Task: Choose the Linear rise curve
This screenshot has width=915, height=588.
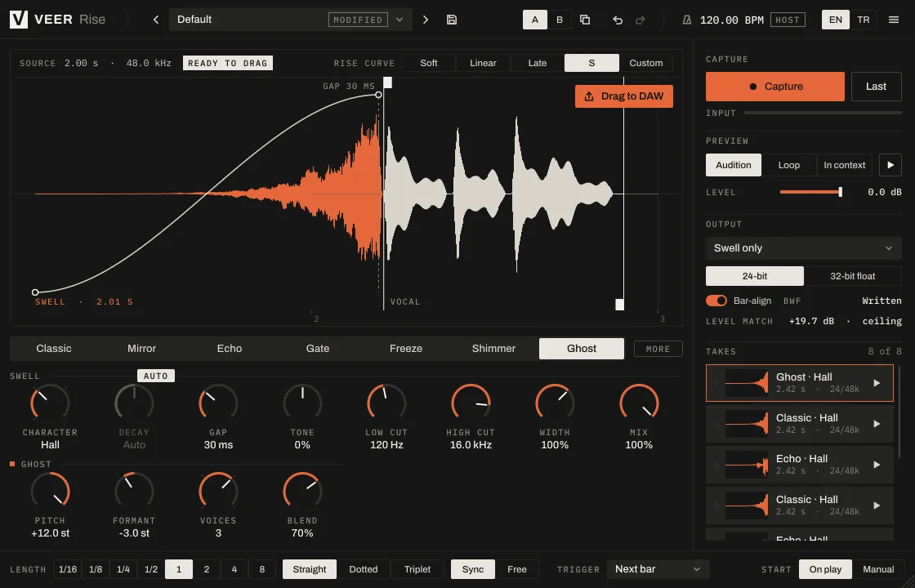Action: (483, 63)
